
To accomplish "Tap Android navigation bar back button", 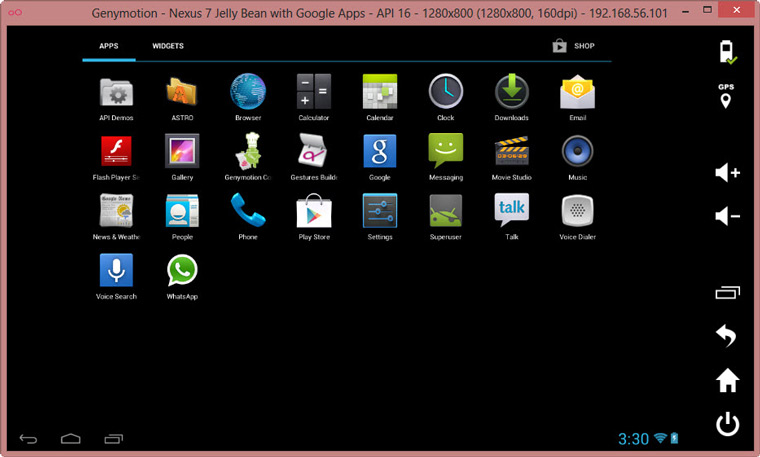I will (28, 439).
